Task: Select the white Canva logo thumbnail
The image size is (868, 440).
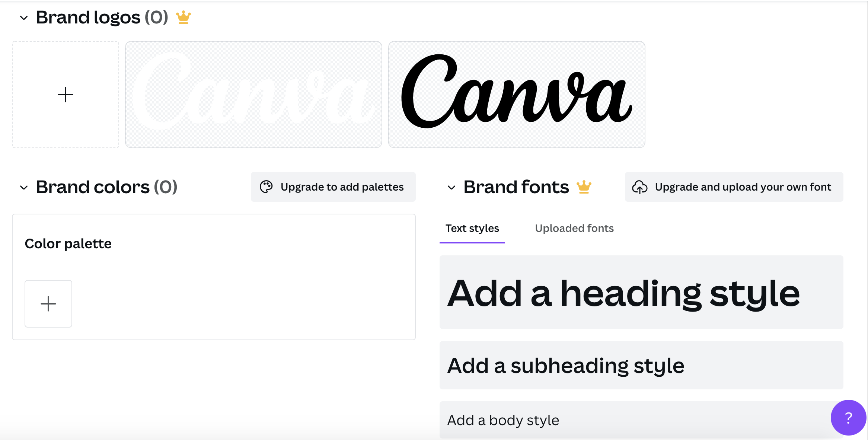Action: pyautogui.click(x=253, y=95)
